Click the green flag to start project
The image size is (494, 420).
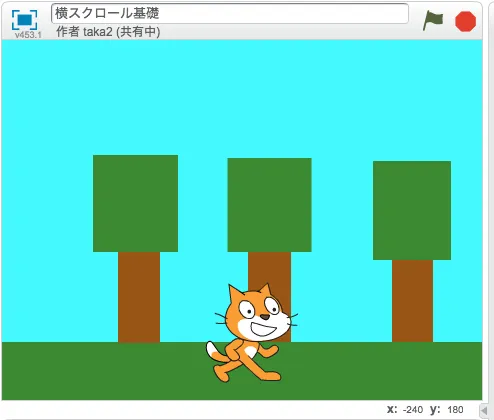(433, 20)
